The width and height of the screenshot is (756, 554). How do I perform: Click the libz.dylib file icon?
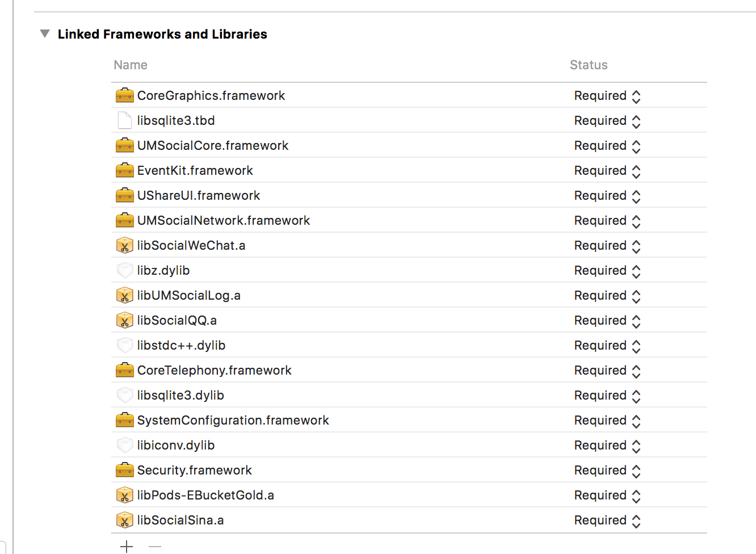(x=125, y=270)
